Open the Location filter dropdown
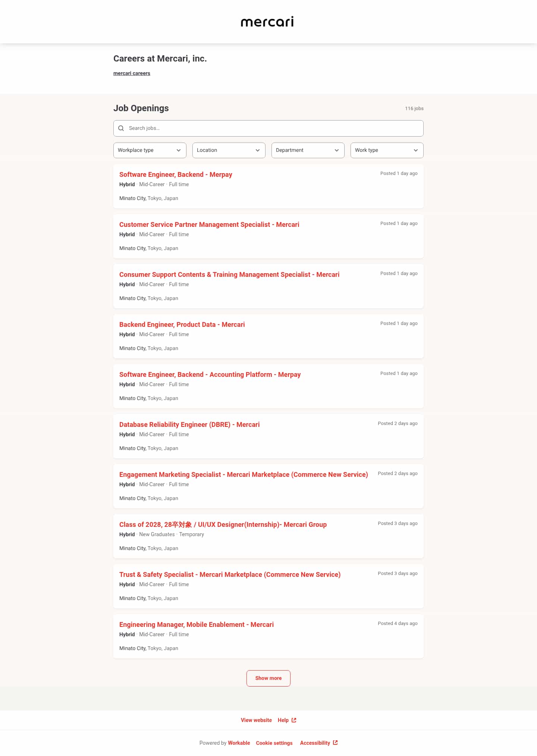This screenshot has height=756, width=537. point(229,150)
